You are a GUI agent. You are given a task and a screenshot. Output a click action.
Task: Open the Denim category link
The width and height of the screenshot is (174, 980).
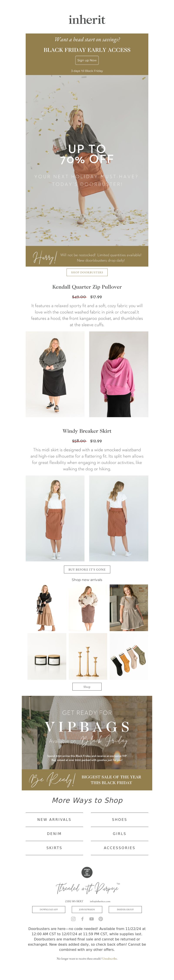[54, 834]
